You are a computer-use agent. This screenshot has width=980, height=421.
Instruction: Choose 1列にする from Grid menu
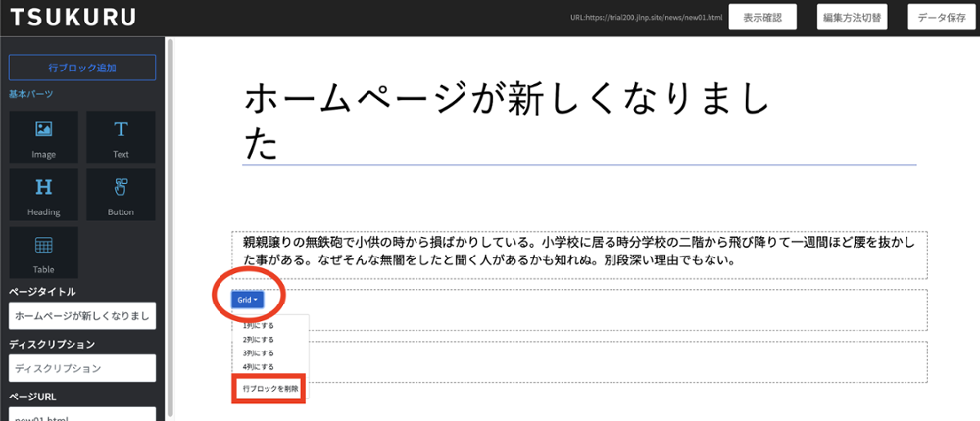tap(259, 325)
